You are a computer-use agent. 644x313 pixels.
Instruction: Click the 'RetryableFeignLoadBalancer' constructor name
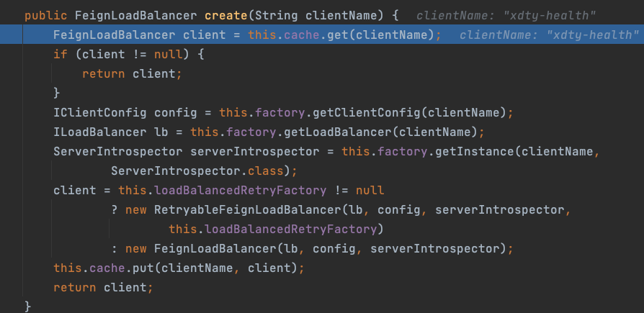pyautogui.click(x=248, y=209)
